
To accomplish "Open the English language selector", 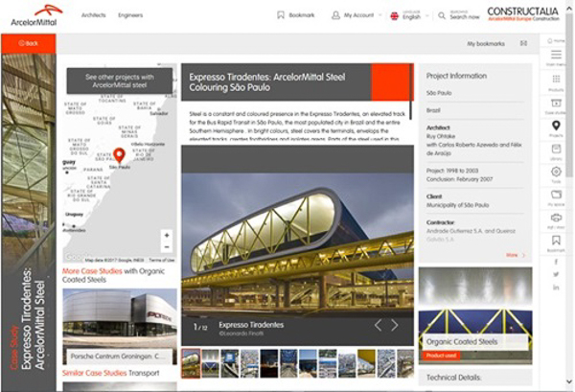I will tap(408, 15).
